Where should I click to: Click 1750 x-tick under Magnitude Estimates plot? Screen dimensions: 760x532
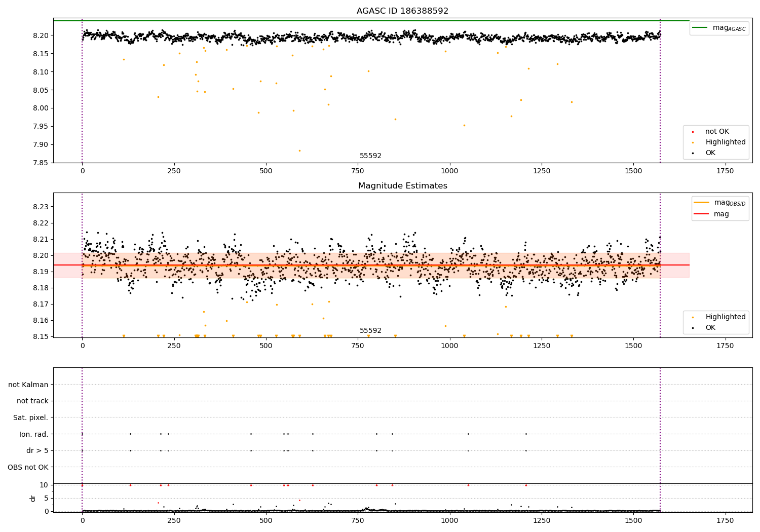pos(725,346)
